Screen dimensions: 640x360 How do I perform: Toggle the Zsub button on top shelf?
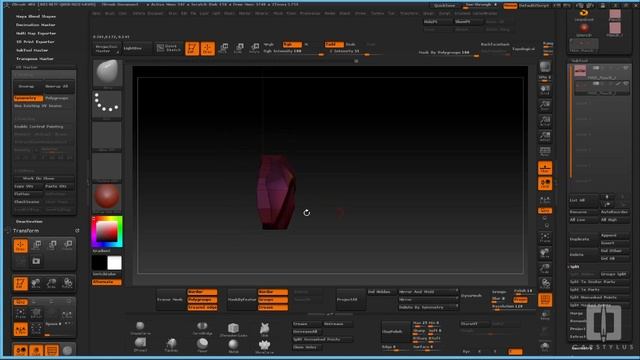pyautogui.click(x=351, y=44)
